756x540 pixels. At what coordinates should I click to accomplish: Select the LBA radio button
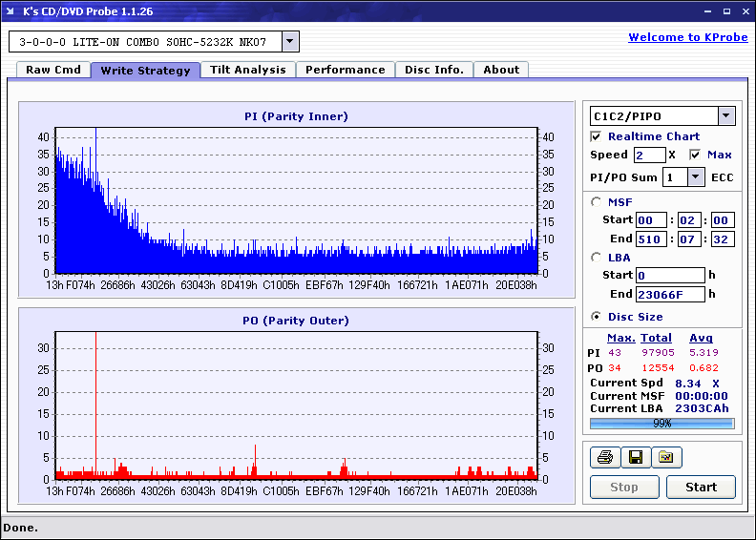(x=597, y=257)
